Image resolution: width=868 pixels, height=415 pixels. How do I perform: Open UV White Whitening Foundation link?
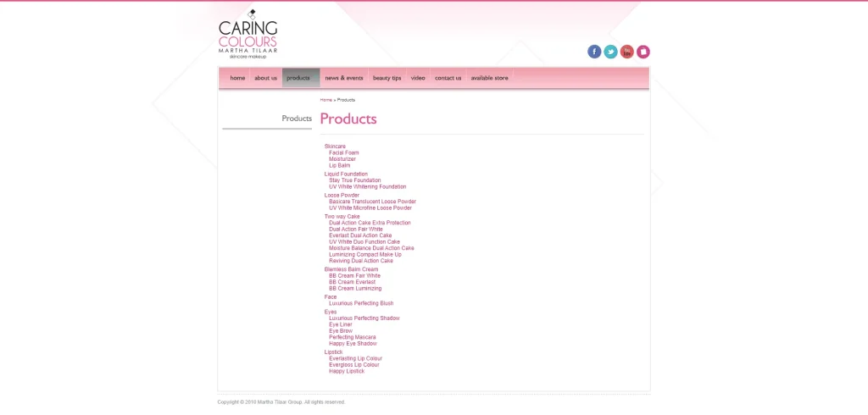point(368,187)
